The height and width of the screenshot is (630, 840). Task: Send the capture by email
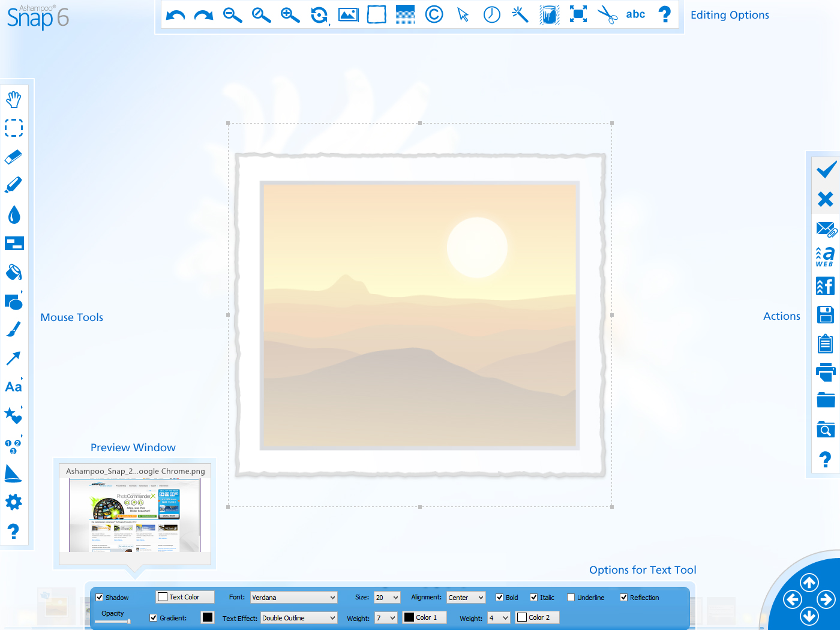(826, 229)
